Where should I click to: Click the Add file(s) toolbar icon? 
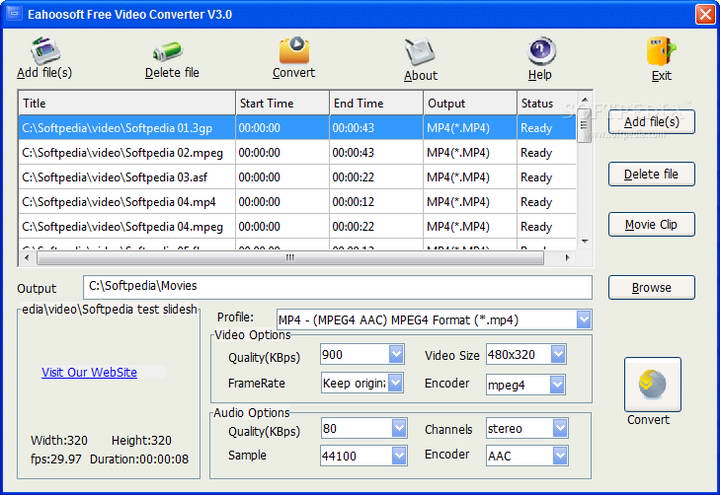[44, 52]
